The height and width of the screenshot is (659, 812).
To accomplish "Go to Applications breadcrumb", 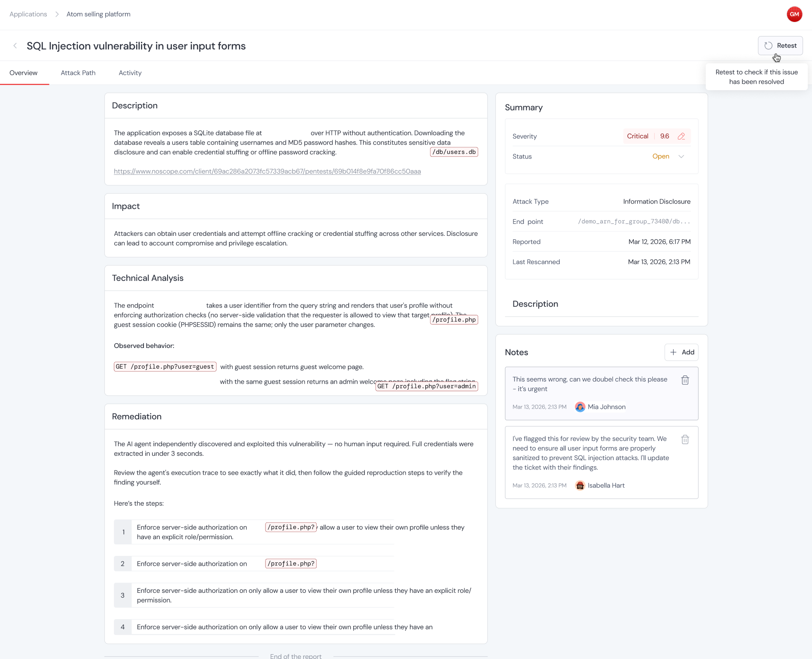I will click(x=28, y=14).
